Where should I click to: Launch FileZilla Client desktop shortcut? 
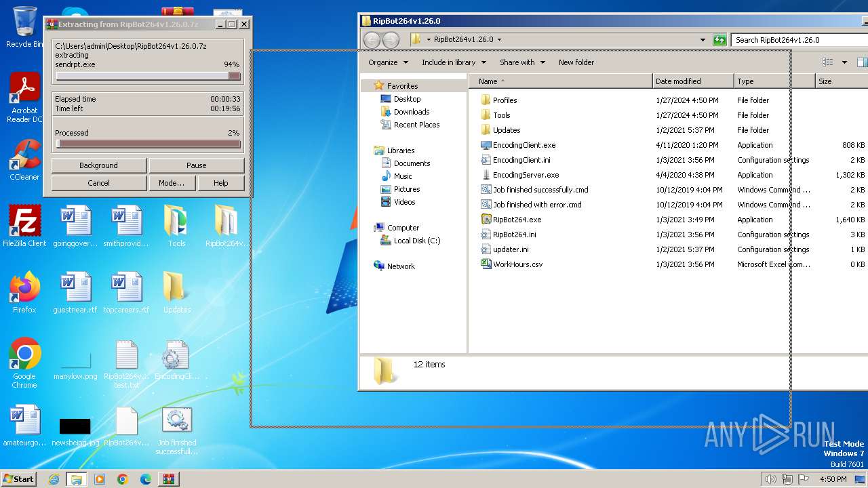tap(24, 226)
